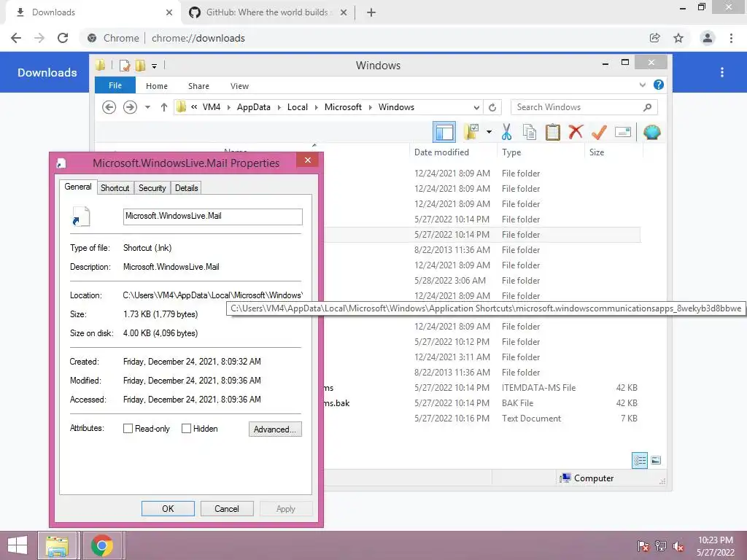Select Local in the breadcrumb path
The width and height of the screenshot is (747, 560).
298,107
